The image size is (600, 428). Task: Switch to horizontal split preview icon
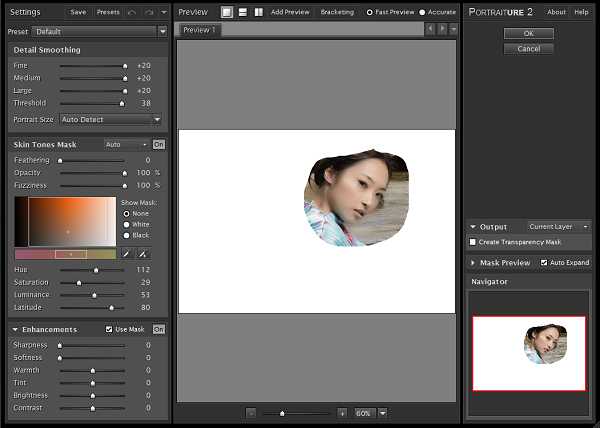[x=243, y=12]
